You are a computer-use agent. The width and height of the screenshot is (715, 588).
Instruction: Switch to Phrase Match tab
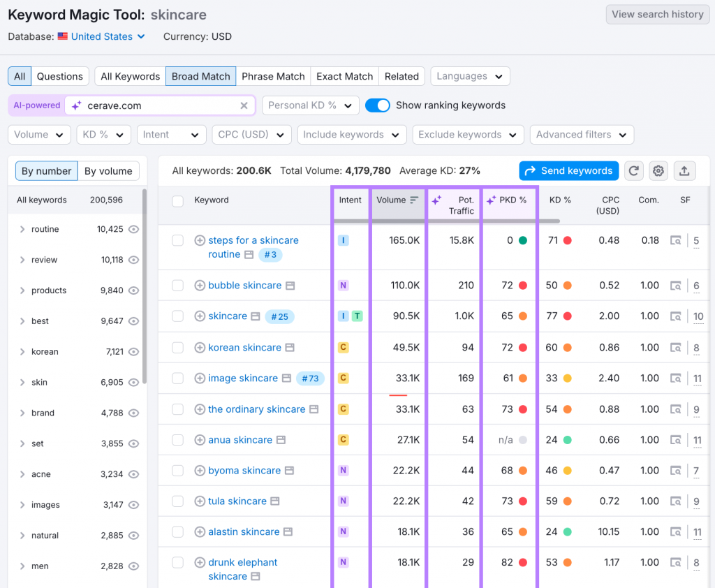[x=273, y=76]
